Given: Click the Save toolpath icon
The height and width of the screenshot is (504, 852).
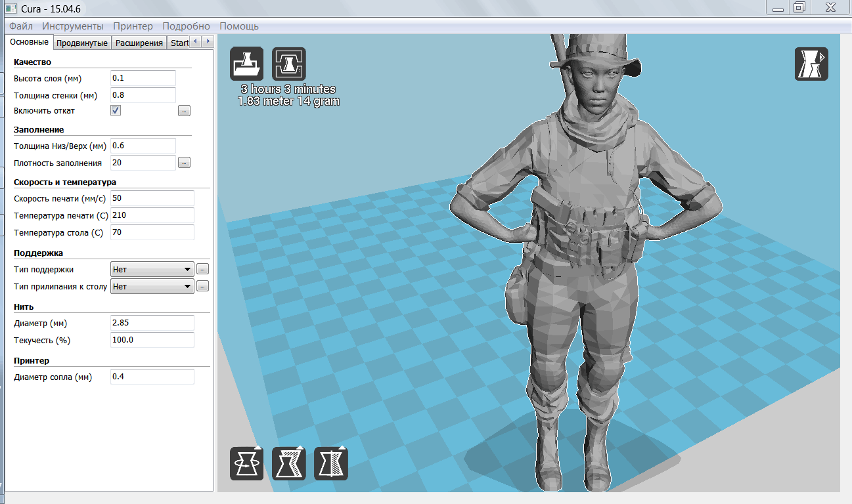Looking at the screenshot, I should pos(288,64).
